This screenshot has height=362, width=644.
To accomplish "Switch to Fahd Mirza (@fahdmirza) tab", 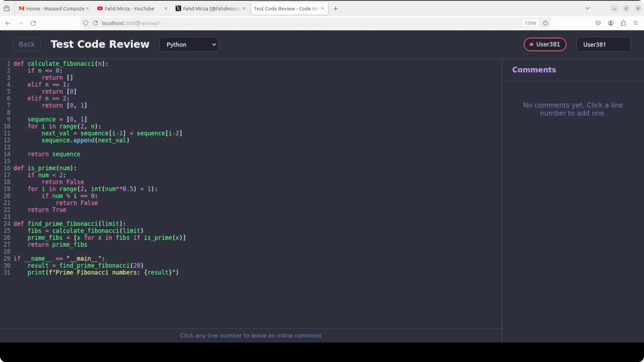I will [211, 9].
